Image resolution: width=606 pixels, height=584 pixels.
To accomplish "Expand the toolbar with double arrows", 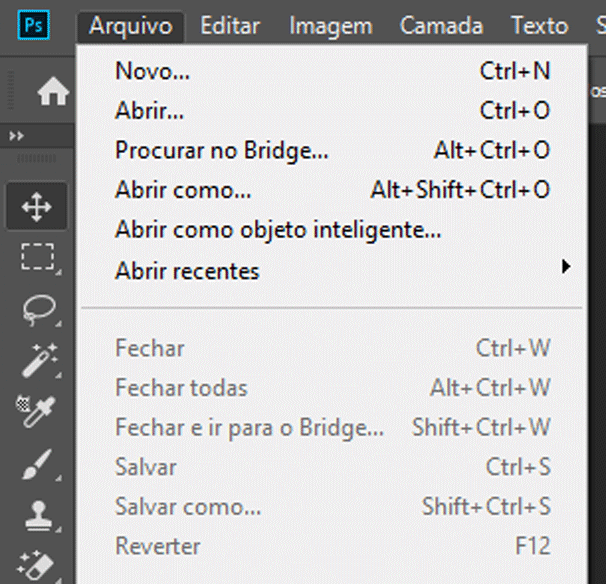I will tap(16, 135).
